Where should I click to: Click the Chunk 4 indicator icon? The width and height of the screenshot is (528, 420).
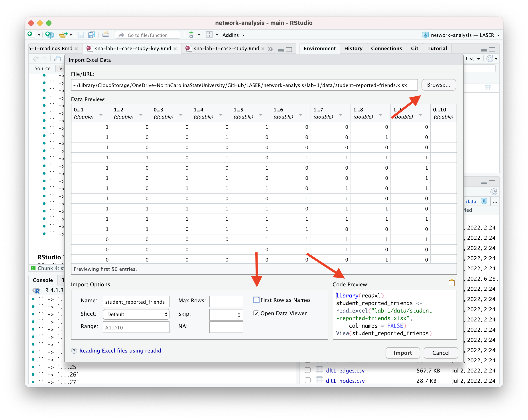tap(33, 268)
